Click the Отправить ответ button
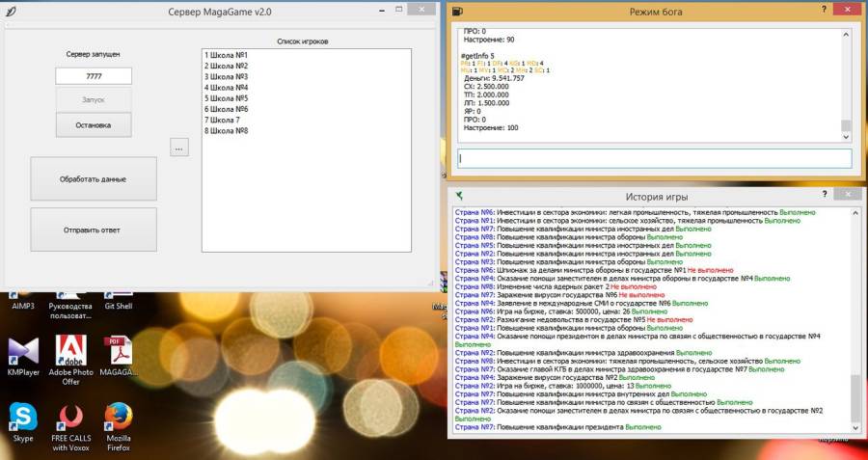868x460 pixels. point(94,230)
